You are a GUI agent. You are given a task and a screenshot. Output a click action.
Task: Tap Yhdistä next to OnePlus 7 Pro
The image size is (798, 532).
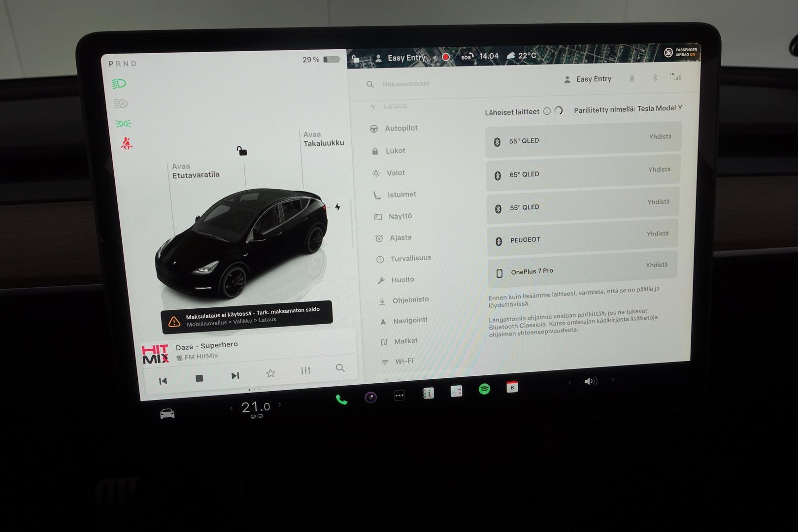pos(657,265)
